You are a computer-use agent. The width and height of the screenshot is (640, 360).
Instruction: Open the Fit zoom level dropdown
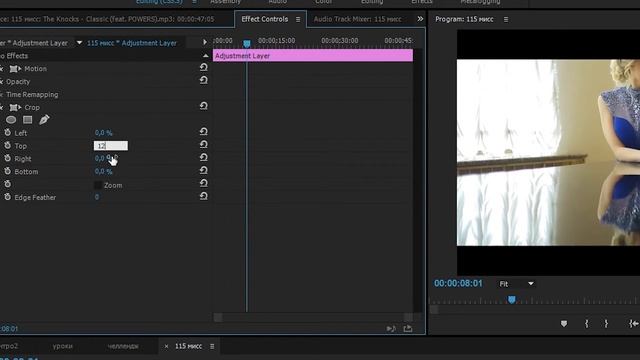coord(516,284)
